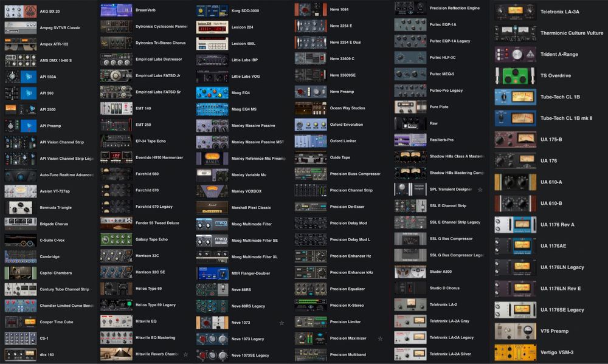Select the "C-Suite C-Vox" label
Screen dimensions: 608x364
point(52,241)
